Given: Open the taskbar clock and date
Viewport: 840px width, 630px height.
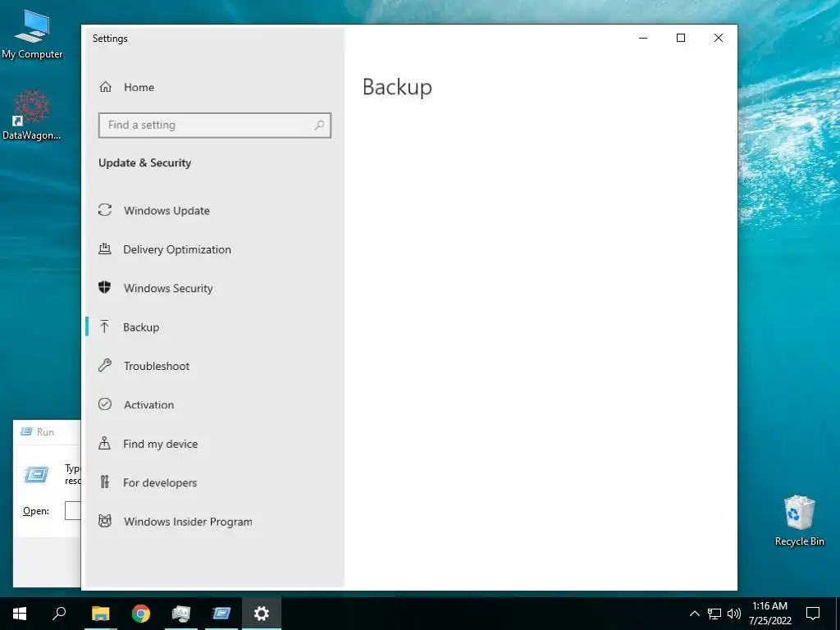Looking at the screenshot, I should pyautogui.click(x=769, y=614).
